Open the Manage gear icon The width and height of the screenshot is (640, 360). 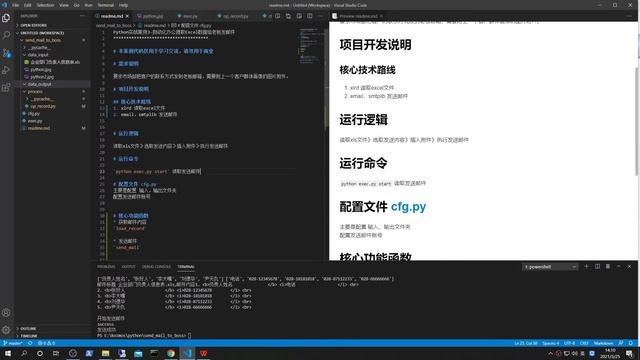click(x=6, y=330)
